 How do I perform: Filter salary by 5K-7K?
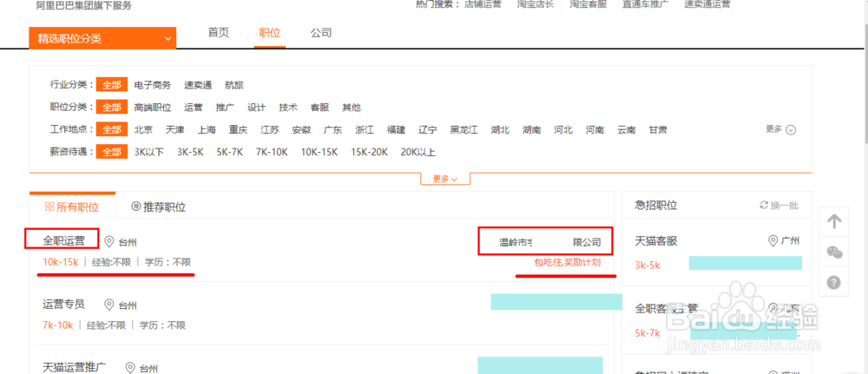click(230, 152)
